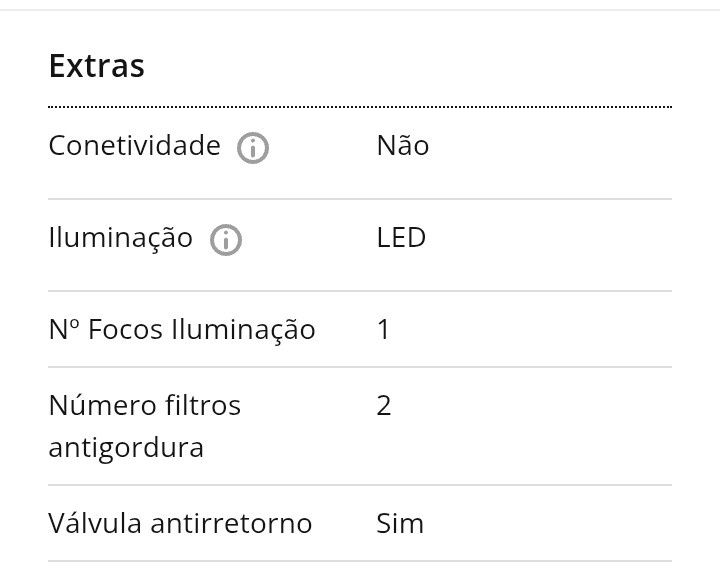Screen dimensions: 720x574
Task: Click the Nº Focos Iluminação label
Action: pyautogui.click(x=182, y=330)
